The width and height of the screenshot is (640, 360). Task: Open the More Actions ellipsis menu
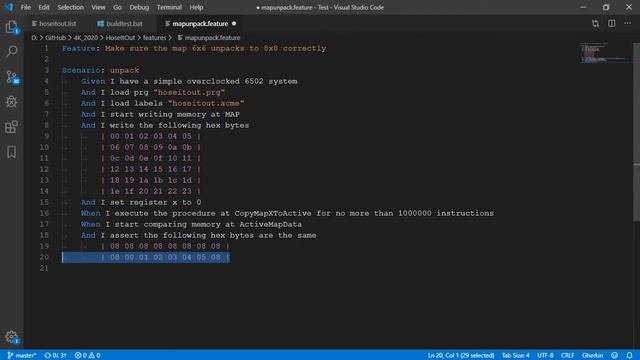tap(627, 24)
